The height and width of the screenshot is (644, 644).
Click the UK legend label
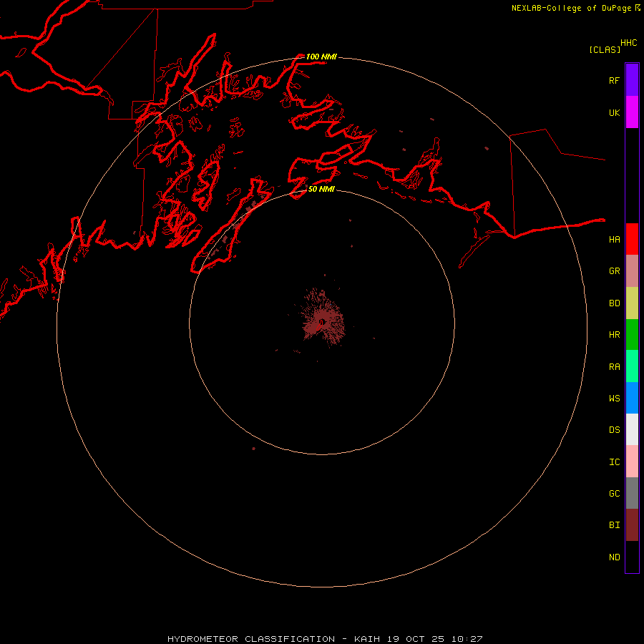coord(614,113)
